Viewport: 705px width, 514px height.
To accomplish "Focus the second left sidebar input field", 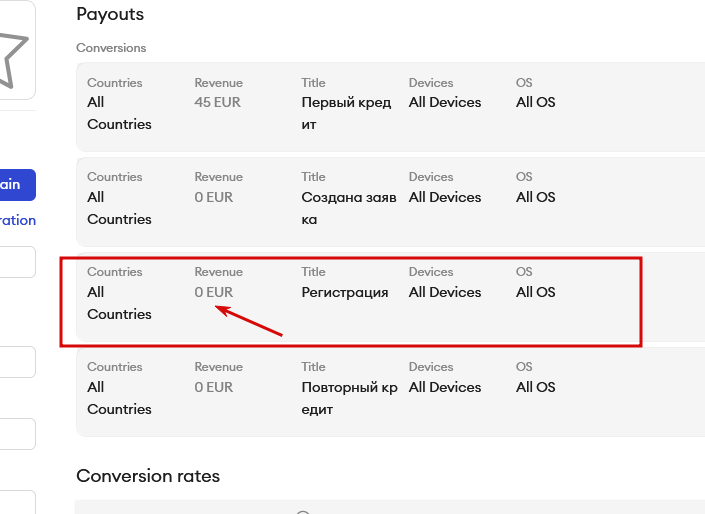I will [17, 362].
